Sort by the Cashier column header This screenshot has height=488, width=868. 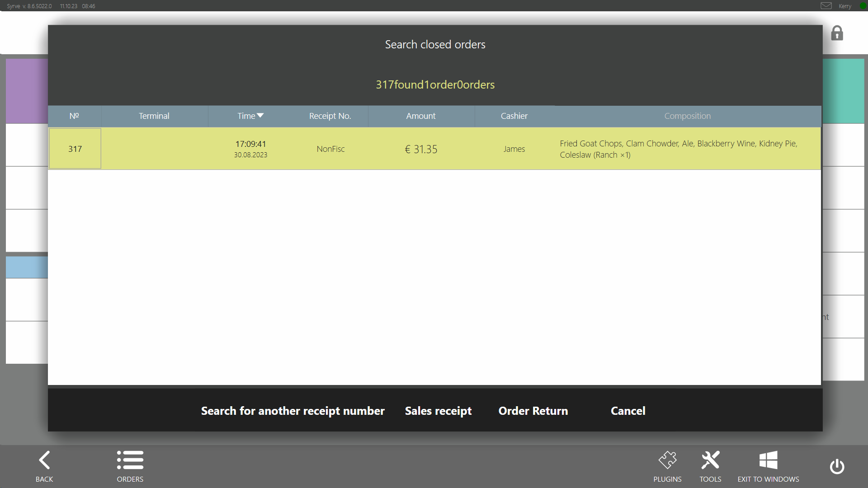tap(514, 116)
